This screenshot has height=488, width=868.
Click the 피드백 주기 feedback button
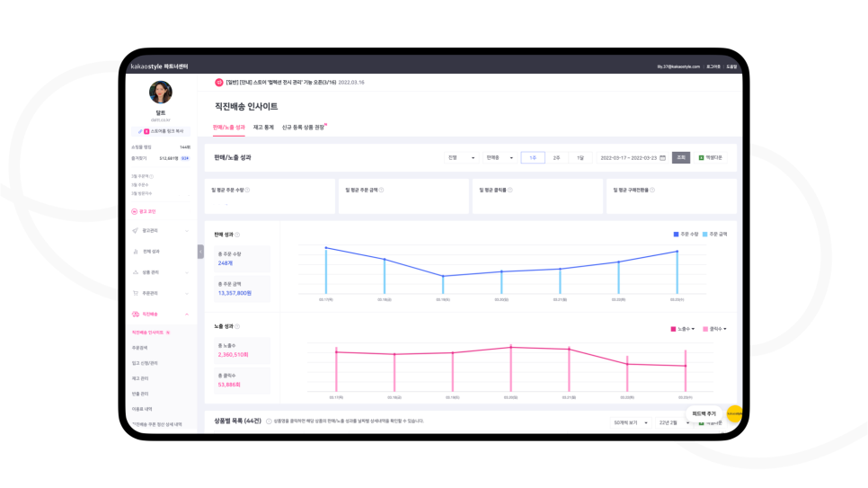tap(704, 413)
